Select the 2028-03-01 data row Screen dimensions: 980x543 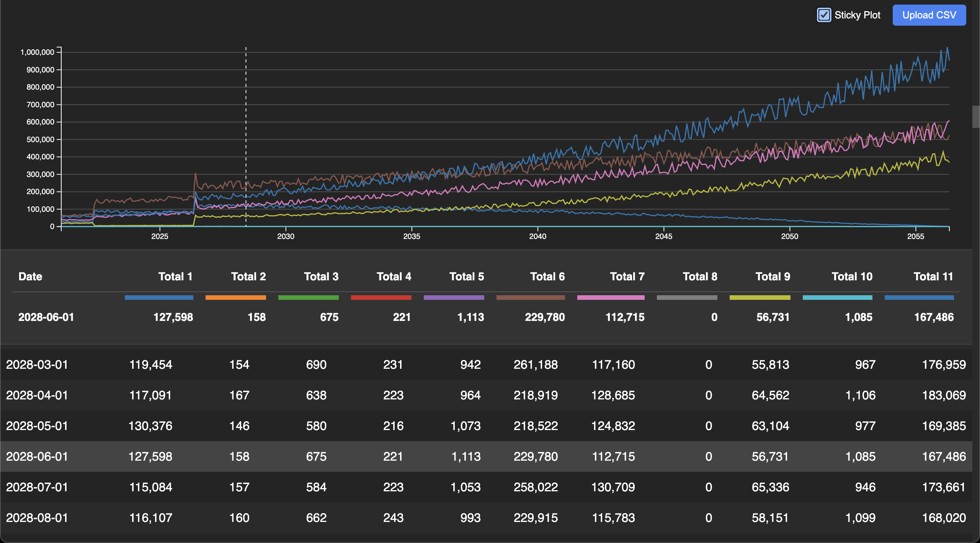click(x=383, y=365)
